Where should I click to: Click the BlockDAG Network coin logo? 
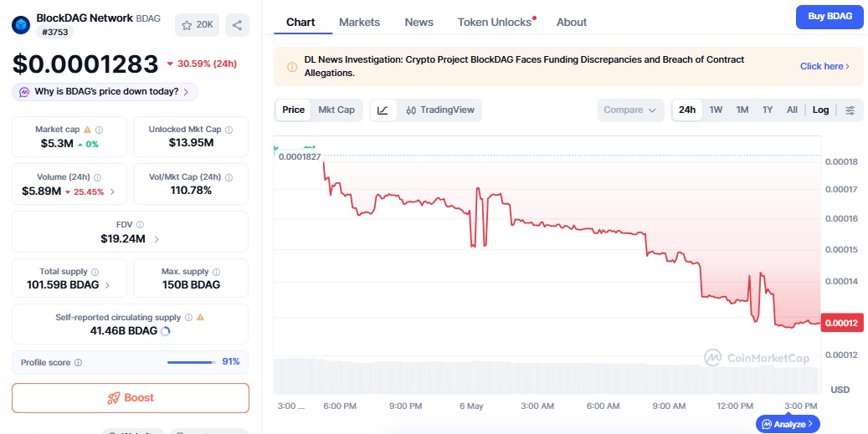pyautogui.click(x=21, y=25)
